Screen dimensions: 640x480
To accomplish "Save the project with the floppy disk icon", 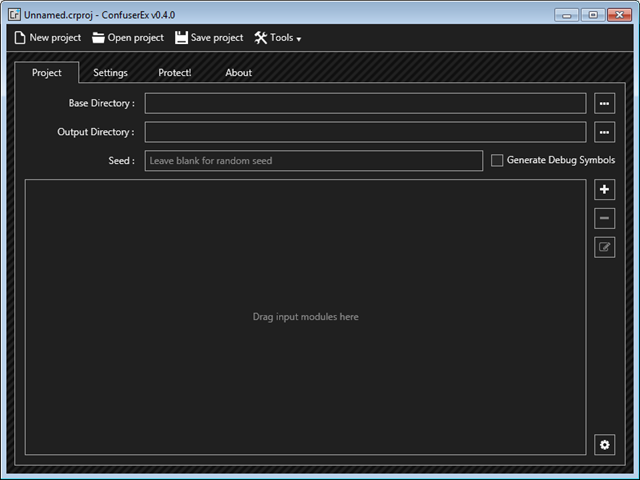I will click(181, 38).
